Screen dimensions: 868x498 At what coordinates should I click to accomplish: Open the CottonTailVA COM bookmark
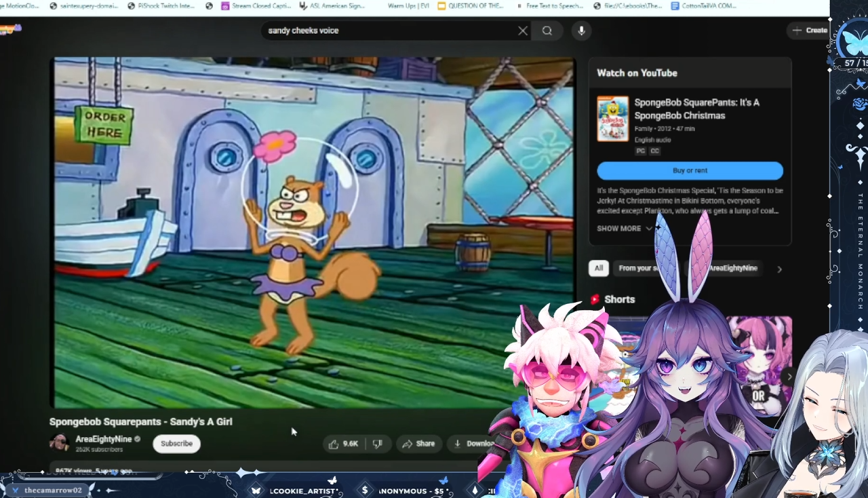click(704, 5)
